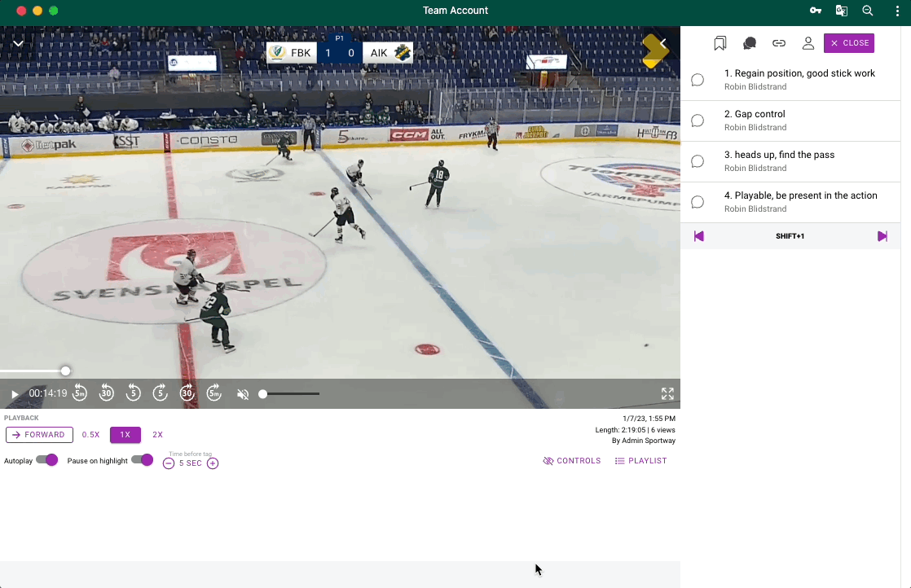
Task: Open the bookmarks icon in side panel
Action: 720,43
